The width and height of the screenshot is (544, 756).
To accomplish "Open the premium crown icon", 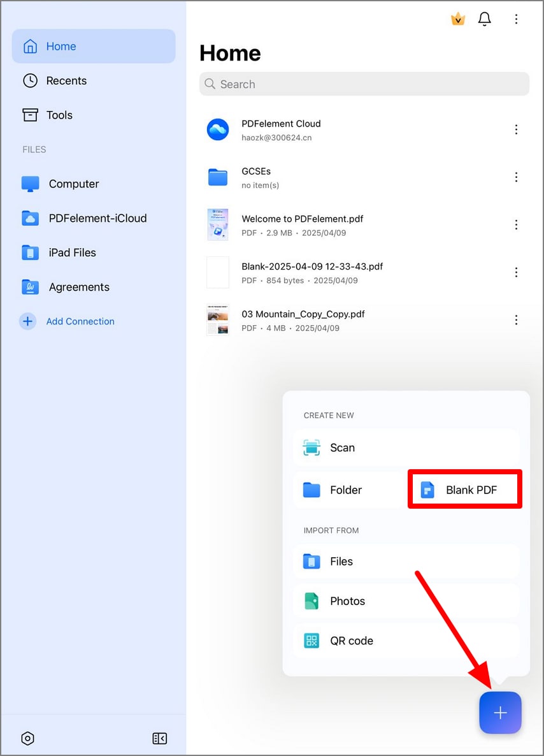I will click(458, 18).
